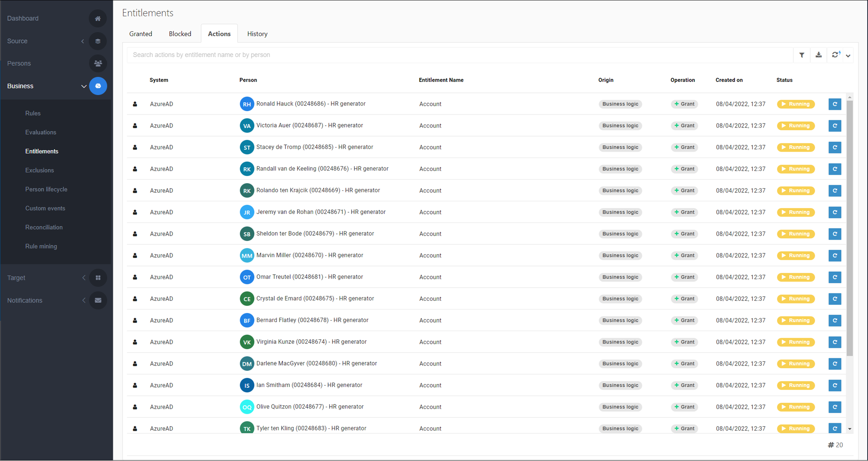
Task: Click the table's vertical scrollbar down arrow
Action: pyautogui.click(x=850, y=429)
